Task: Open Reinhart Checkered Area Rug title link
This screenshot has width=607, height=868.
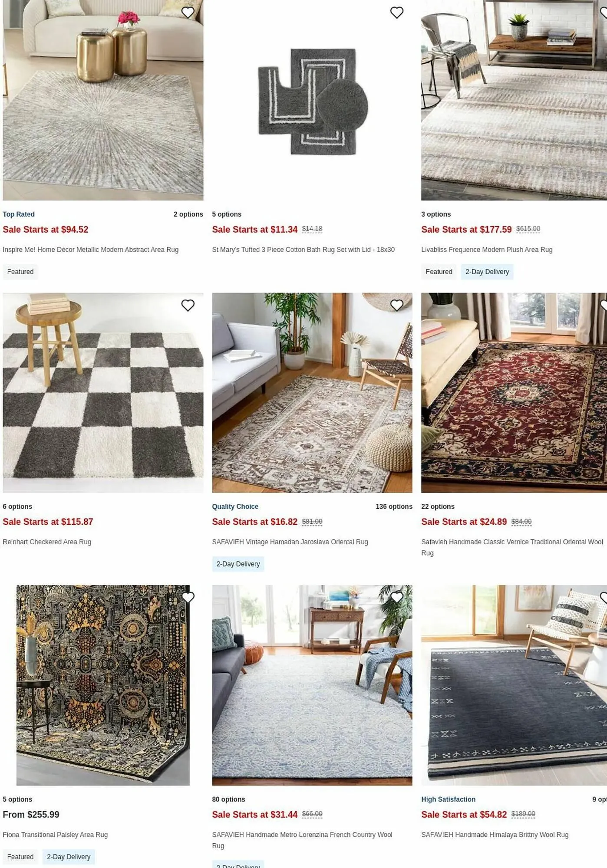Action: (x=47, y=542)
